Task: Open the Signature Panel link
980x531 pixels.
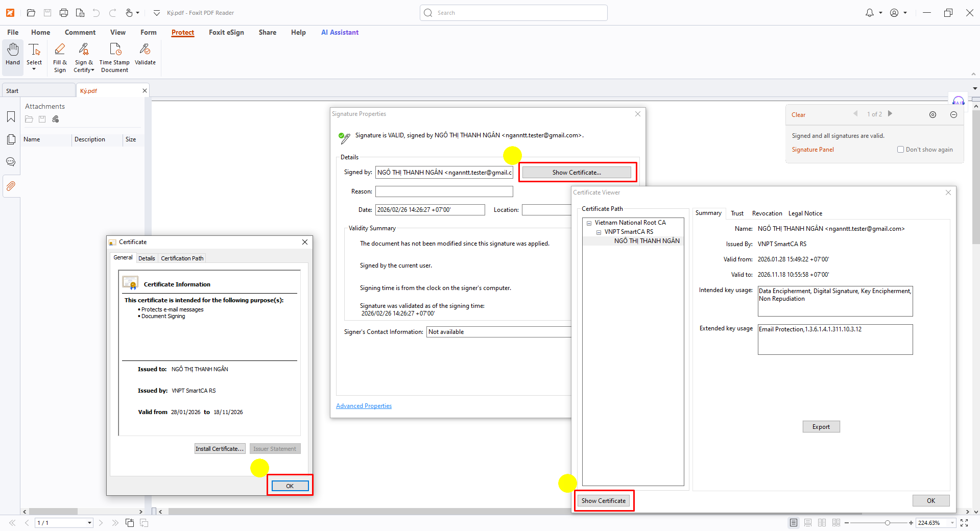Action: 812,150
